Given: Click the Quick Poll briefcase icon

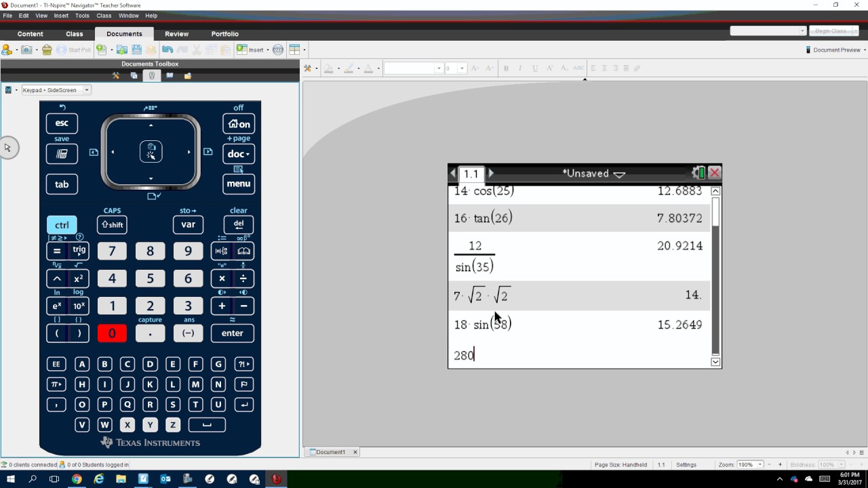Looking at the screenshot, I should pyautogui.click(x=47, y=49).
